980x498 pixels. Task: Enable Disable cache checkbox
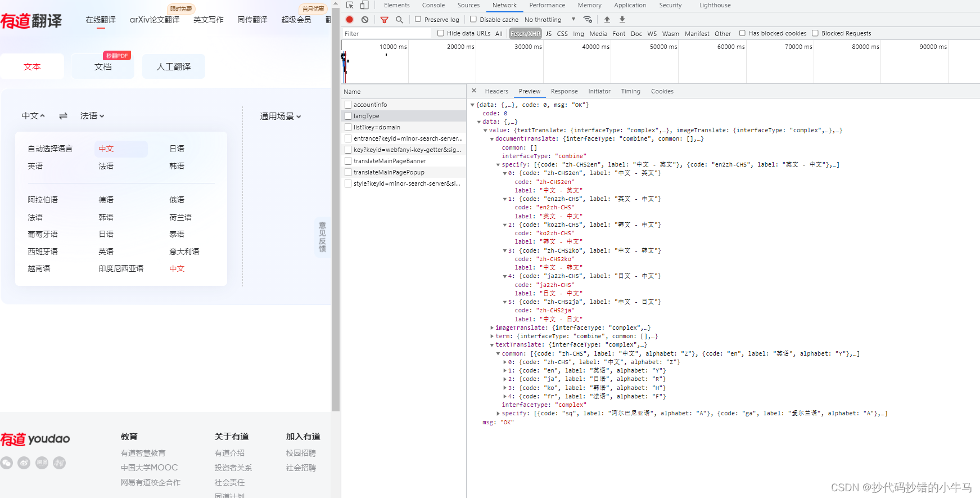coord(473,19)
